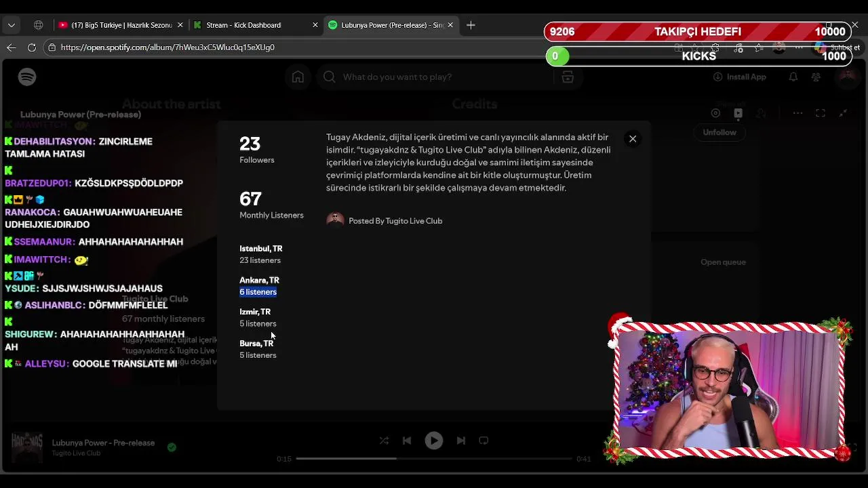Click the "23 Followers" stat
Screen dimensions: 868x488
click(x=256, y=150)
